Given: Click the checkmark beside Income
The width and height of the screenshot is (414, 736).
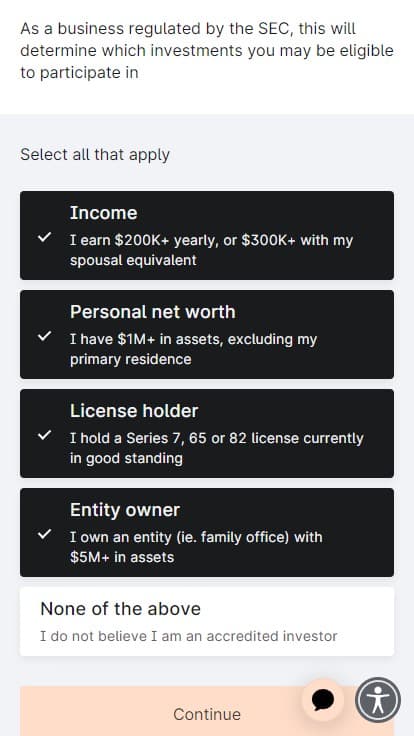Looking at the screenshot, I should click(44, 238).
